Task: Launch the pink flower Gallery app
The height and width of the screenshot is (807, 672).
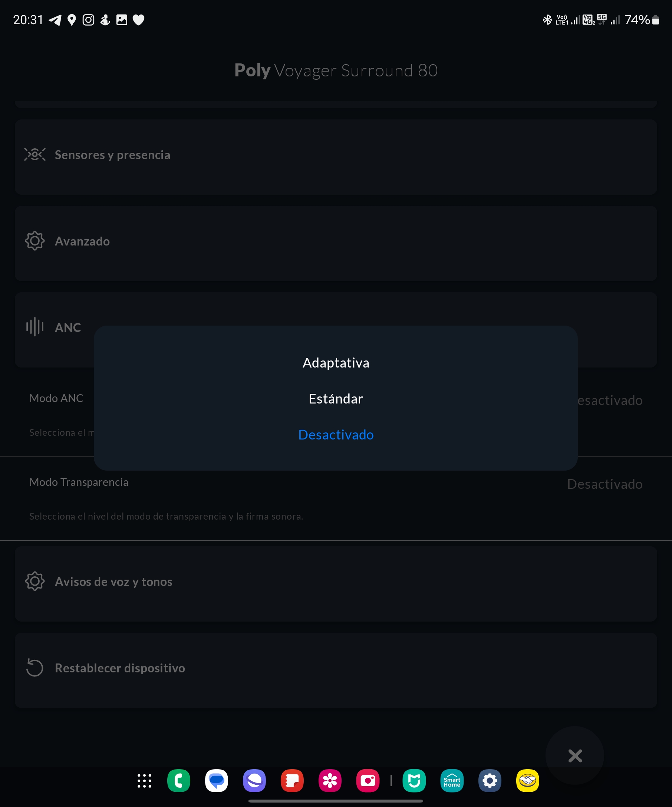Action: pyautogui.click(x=330, y=781)
